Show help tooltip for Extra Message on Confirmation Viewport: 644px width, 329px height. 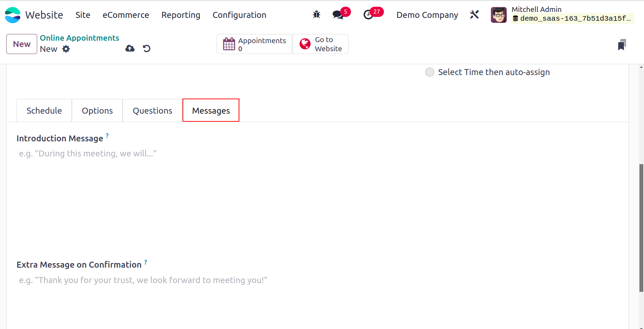point(145,262)
